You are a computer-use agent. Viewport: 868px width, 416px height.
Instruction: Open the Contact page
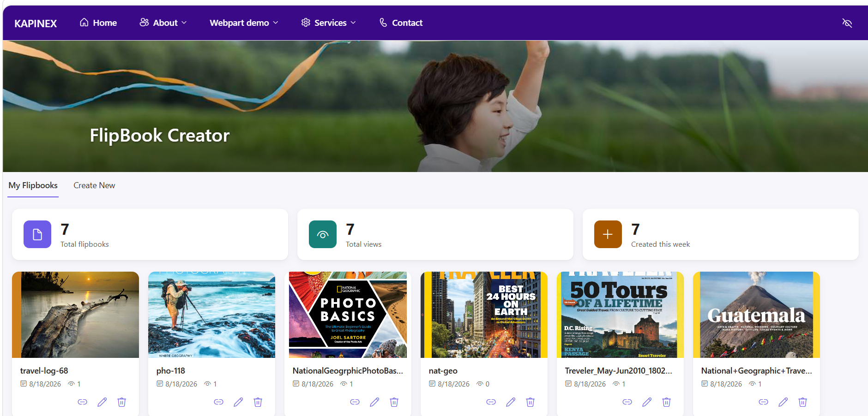coord(400,23)
